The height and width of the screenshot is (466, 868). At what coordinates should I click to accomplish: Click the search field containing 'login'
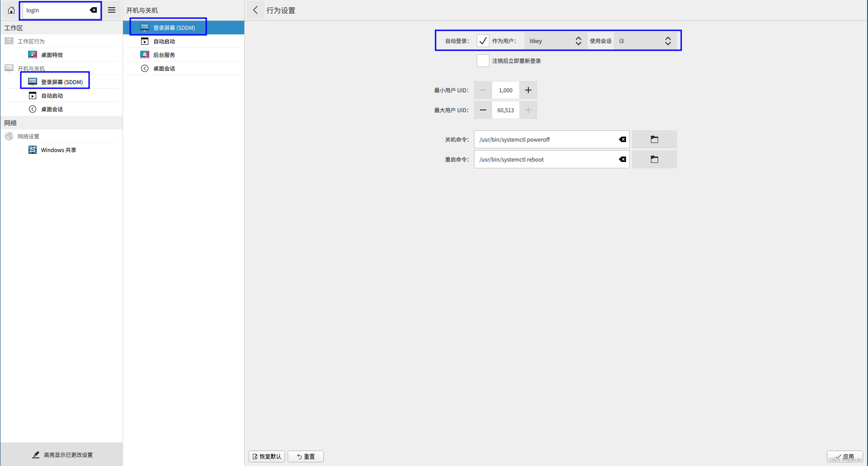tap(61, 10)
